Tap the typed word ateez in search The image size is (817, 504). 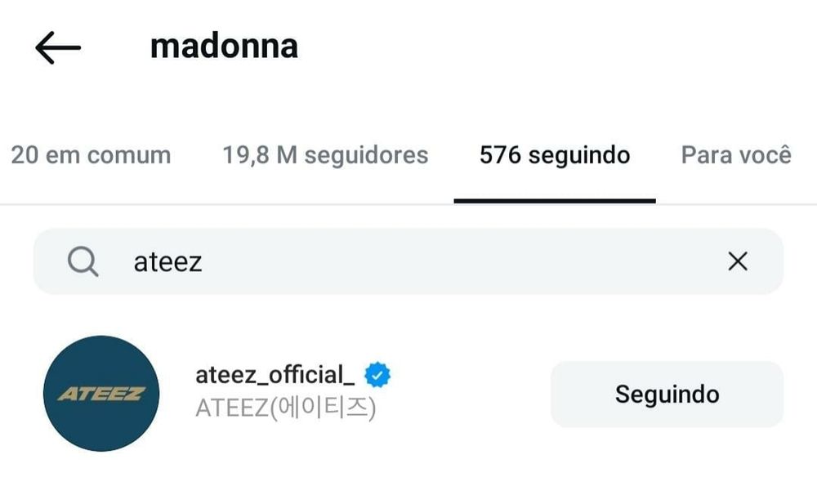pos(167,261)
